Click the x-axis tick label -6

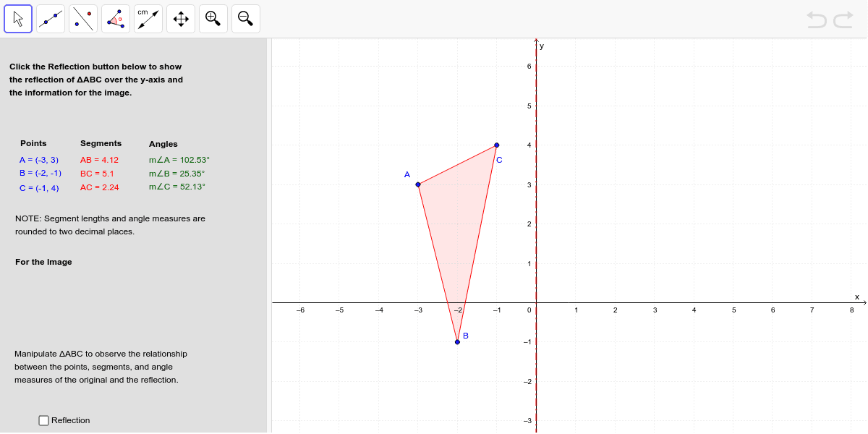tap(300, 310)
